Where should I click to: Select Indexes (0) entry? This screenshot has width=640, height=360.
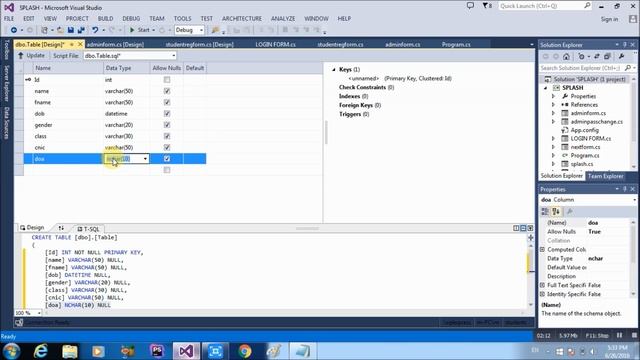[353, 96]
